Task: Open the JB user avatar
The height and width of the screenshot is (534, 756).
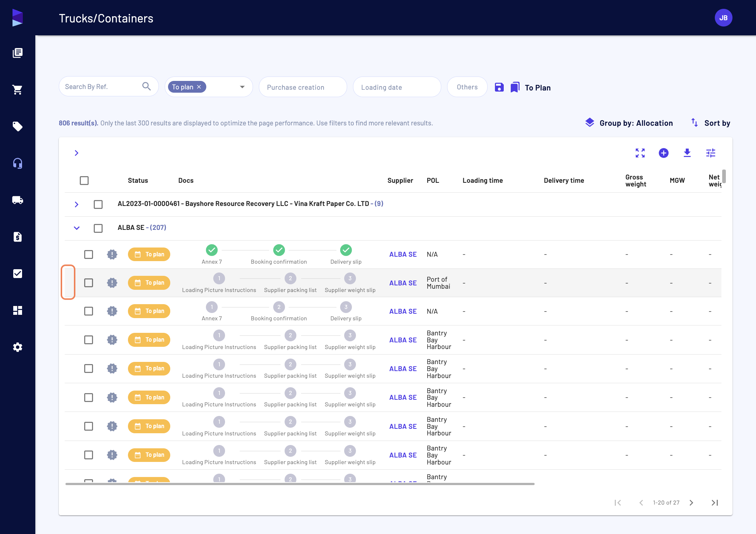Action: [x=723, y=18]
